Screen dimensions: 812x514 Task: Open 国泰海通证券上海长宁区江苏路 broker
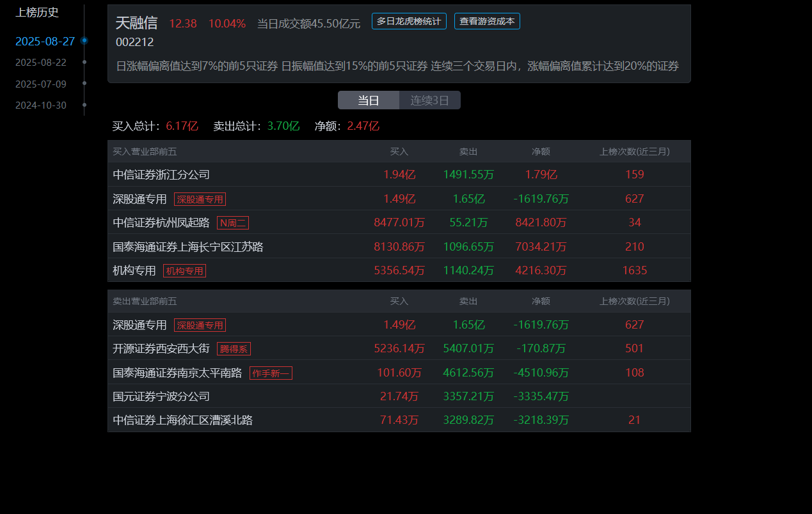[188, 247]
